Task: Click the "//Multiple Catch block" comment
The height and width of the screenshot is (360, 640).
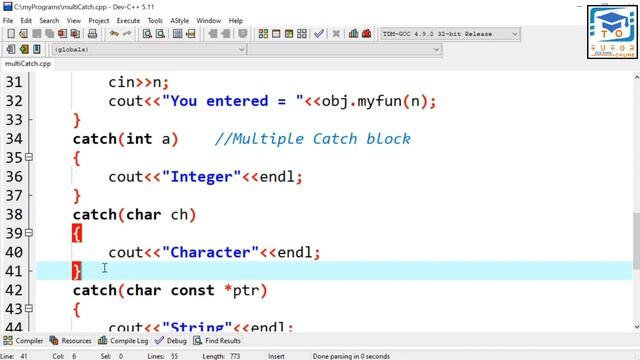Action: tap(313, 139)
